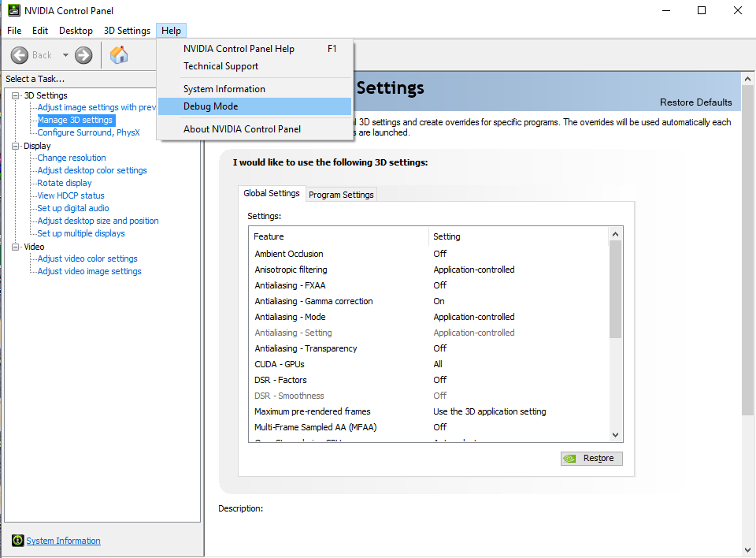Go to the Home icon in toolbar

(x=119, y=55)
